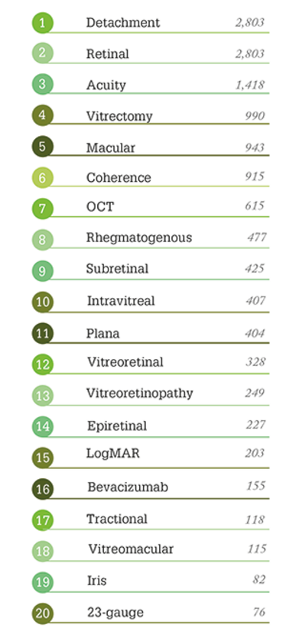Screen dimensions: 286x644
Task: Select the number 20 circle by 23-gauge
Action: pos(43,613)
